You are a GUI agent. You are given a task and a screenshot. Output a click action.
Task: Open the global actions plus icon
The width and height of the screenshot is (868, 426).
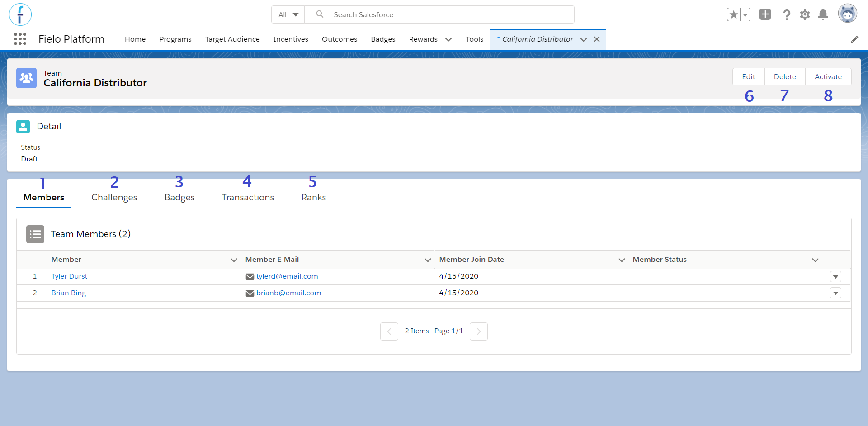tap(765, 14)
